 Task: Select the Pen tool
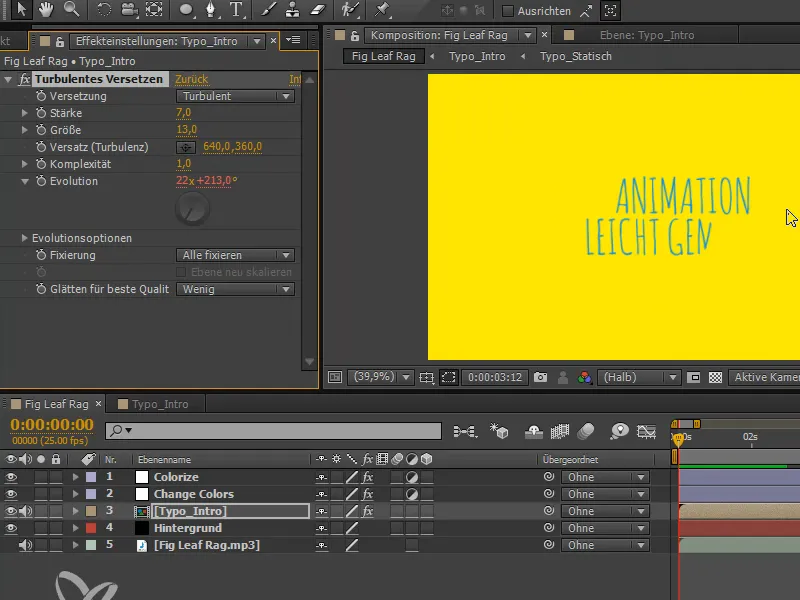[211, 9]
